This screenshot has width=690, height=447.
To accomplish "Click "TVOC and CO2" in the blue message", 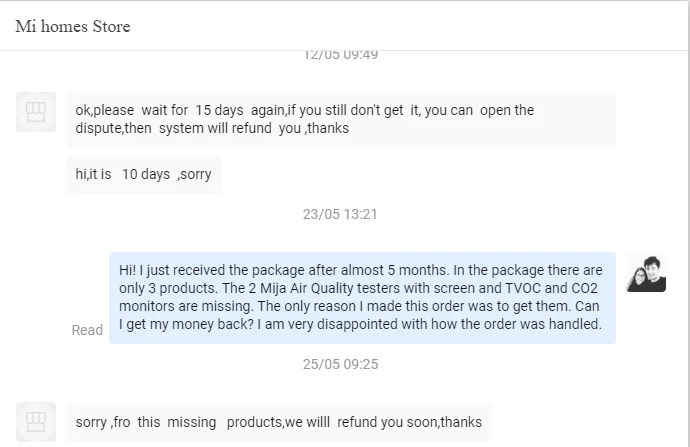I will click(x=516, y=288).
